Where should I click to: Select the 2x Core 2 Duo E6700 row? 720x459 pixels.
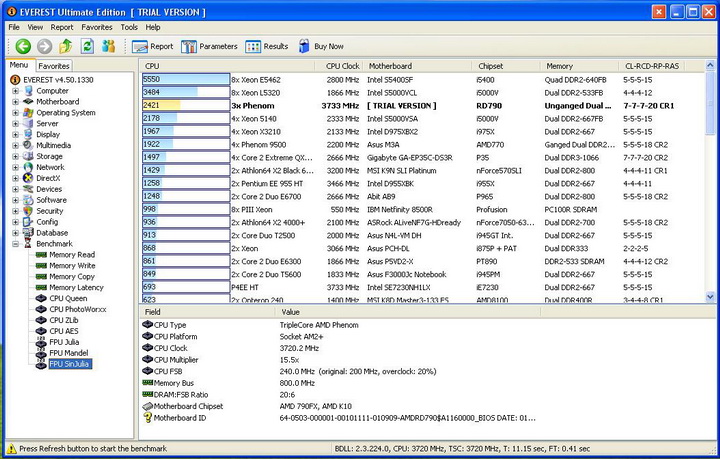click(422, 196)
